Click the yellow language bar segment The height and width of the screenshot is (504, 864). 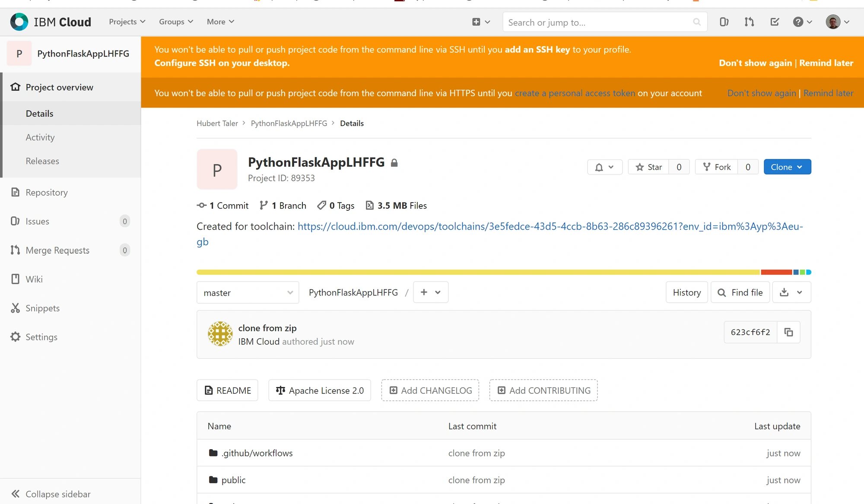pos(478,273)
